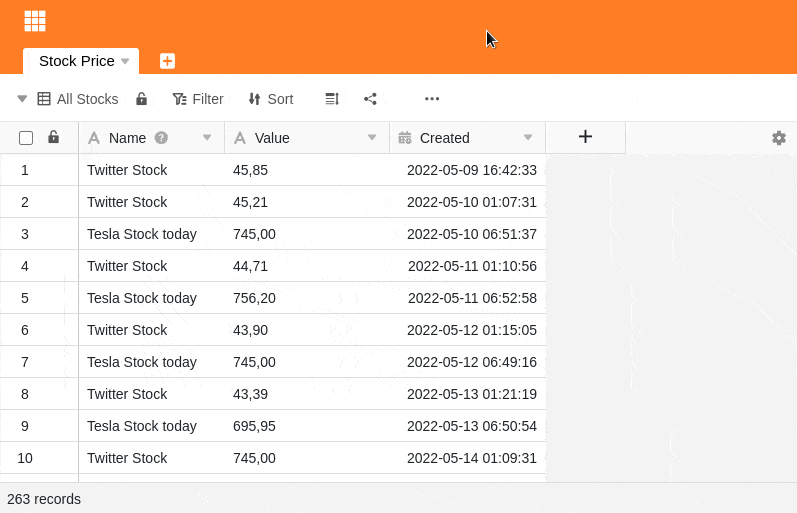The height and width of the screenshot is (513, 797).
Task: Expand the Created column dropdown arrow
Action: pyautogui.click(x=528, y=138)
